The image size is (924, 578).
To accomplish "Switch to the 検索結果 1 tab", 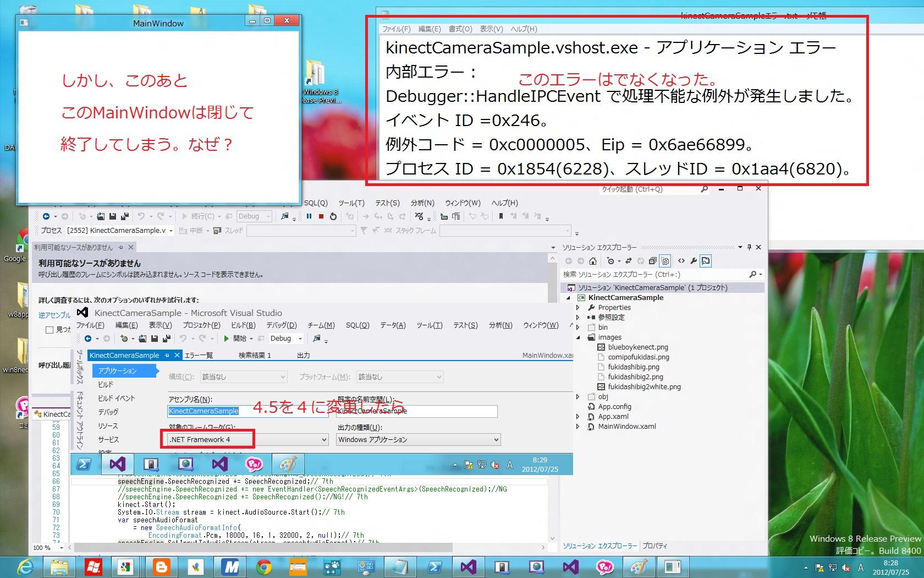I will click(x=255, y=356).
